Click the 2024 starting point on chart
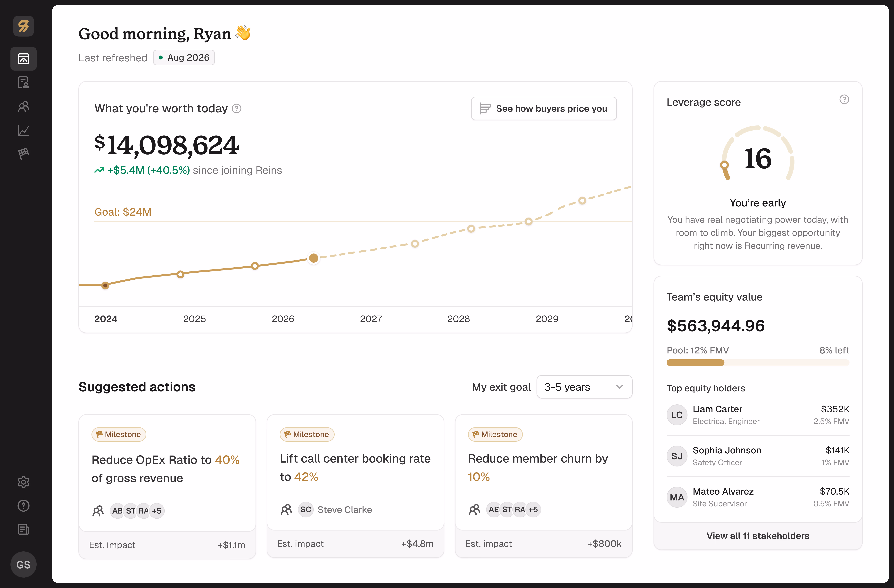The width and height of the screenshot is (894, 588). (105, 285)
